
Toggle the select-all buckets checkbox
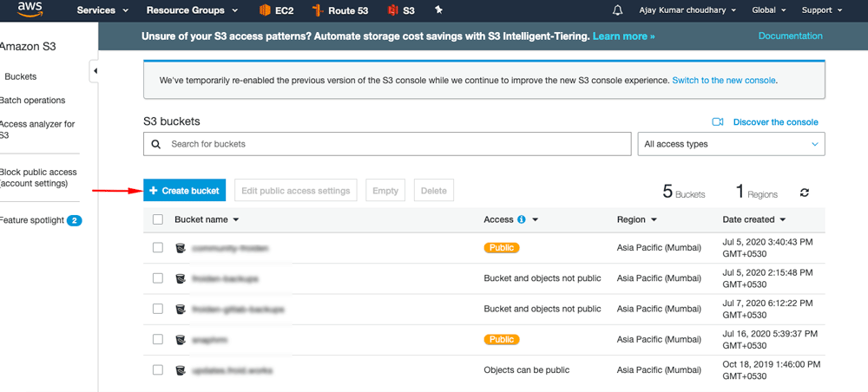pyautogui.click(x=158, y=219)
